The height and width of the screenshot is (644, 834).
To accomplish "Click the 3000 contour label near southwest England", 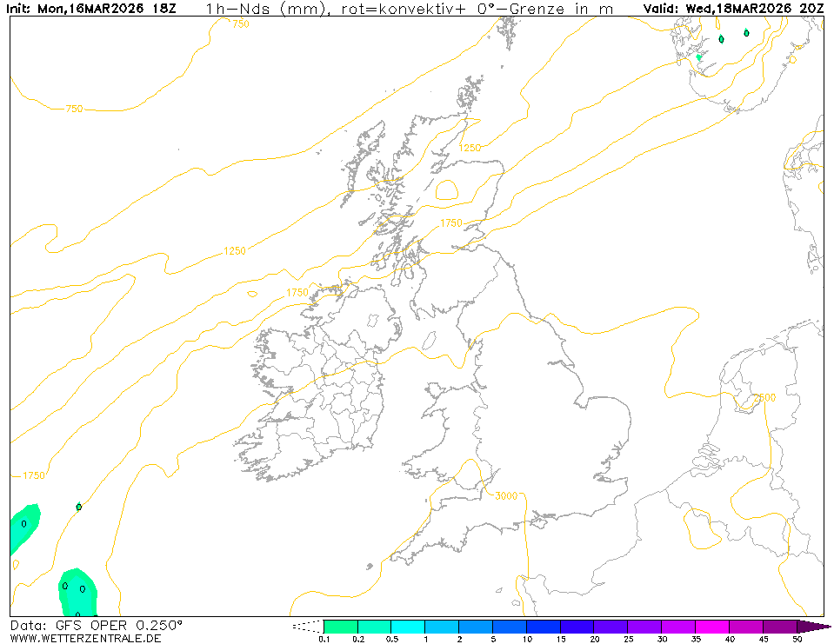I will (x=505, y=496).
